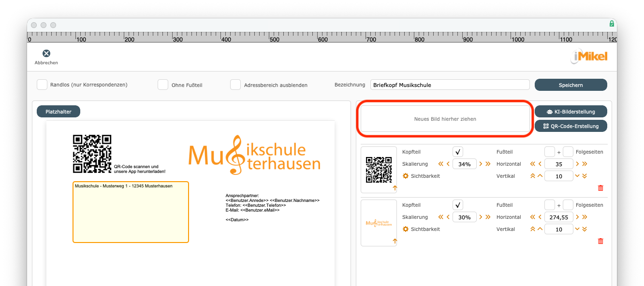The width and height of the screenshot is (644, 286).
Task: Nudge logo down with single Vertikal arrow
Action: click(x=577, y=229)
